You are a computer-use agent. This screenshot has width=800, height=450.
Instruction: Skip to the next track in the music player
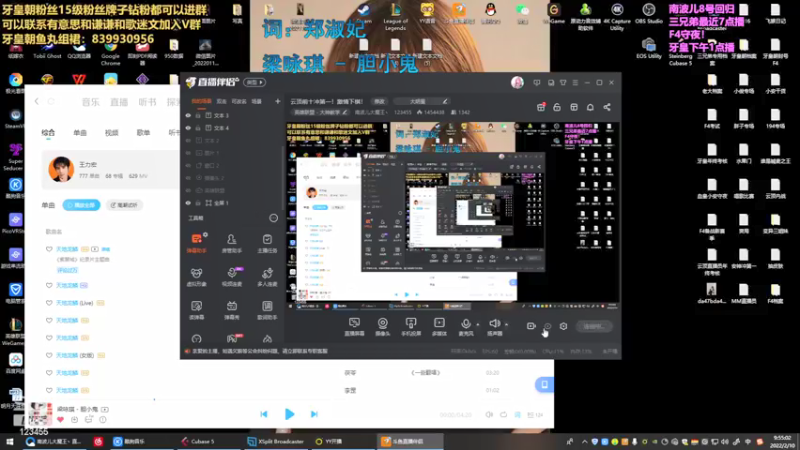[x=314, y=414]
